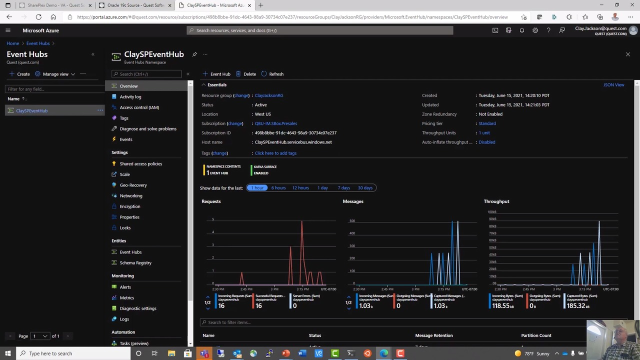
Task: Add a new Event Hub
Action: pyautogui.click(x=216, y=74)
